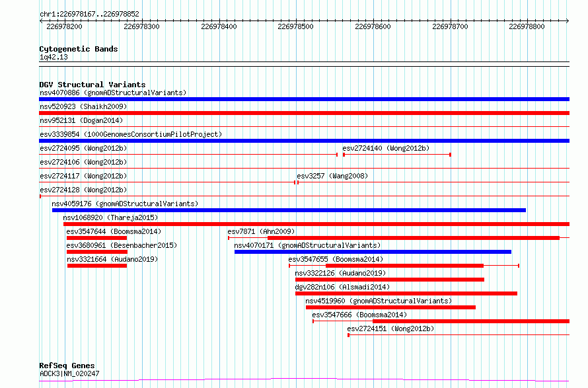Select red bar under nsv1068920

pyautogui.click(x=316, y=224)
